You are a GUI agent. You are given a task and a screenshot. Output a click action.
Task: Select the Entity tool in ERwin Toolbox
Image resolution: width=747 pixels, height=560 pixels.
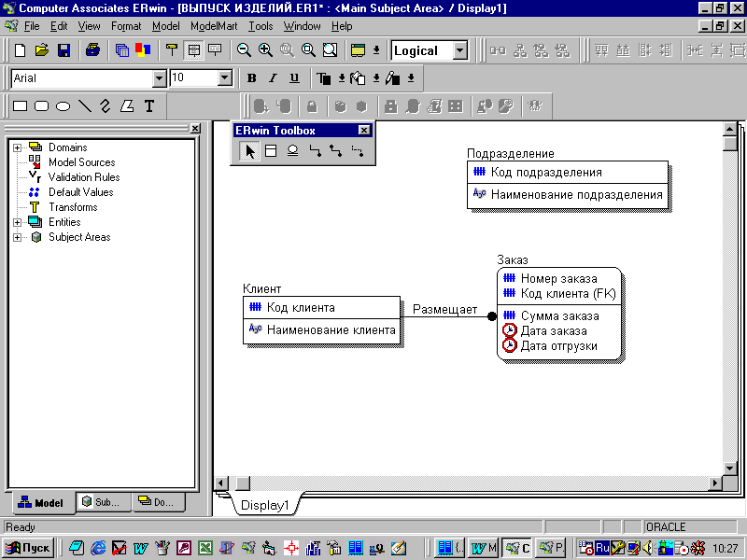pyautogui.click(x=271, y=151)
